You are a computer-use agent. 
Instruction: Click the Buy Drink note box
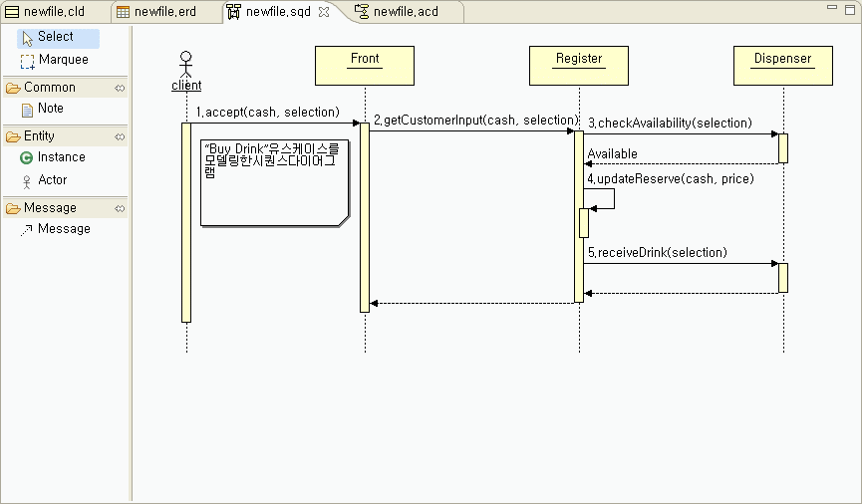click(x=274, y=184)
